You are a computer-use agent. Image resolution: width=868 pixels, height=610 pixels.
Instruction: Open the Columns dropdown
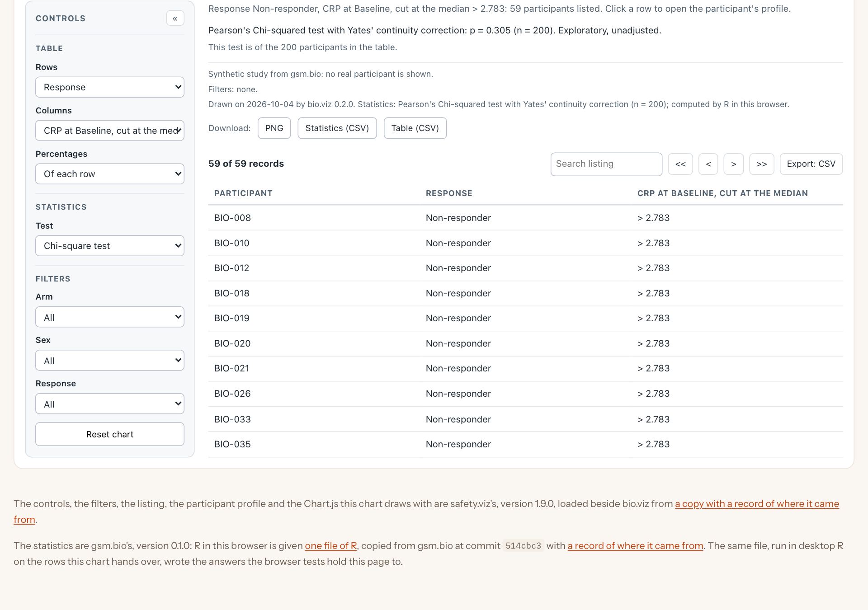(110, 131)
